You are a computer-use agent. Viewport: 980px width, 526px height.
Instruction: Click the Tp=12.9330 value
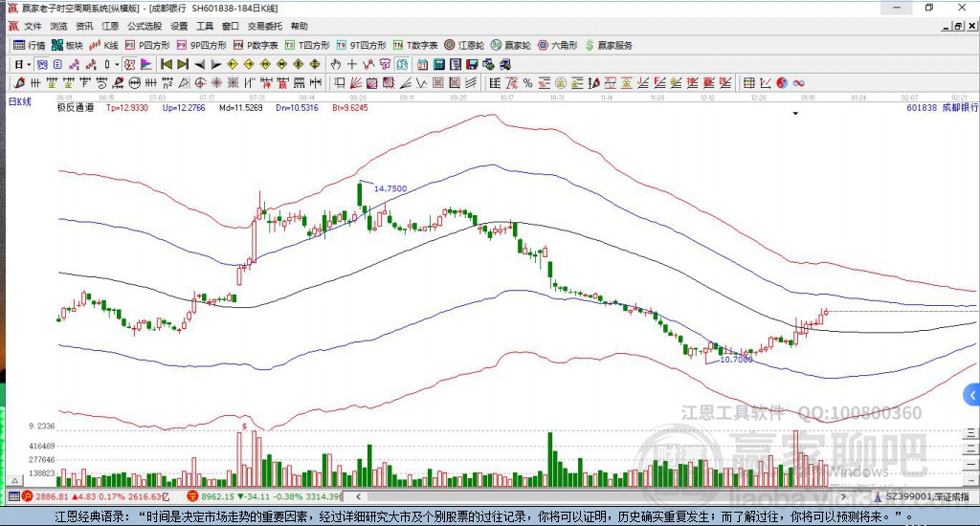pos(127,107)
